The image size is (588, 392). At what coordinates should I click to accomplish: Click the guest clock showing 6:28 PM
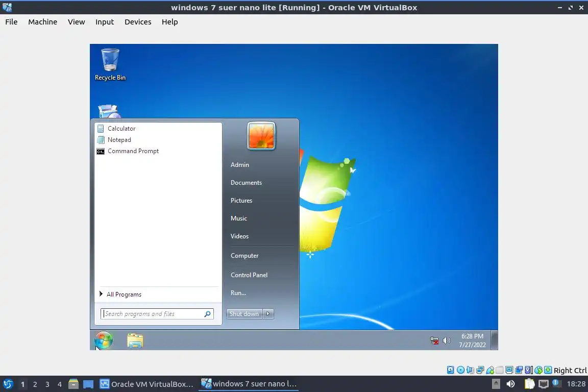coord(472,340)
